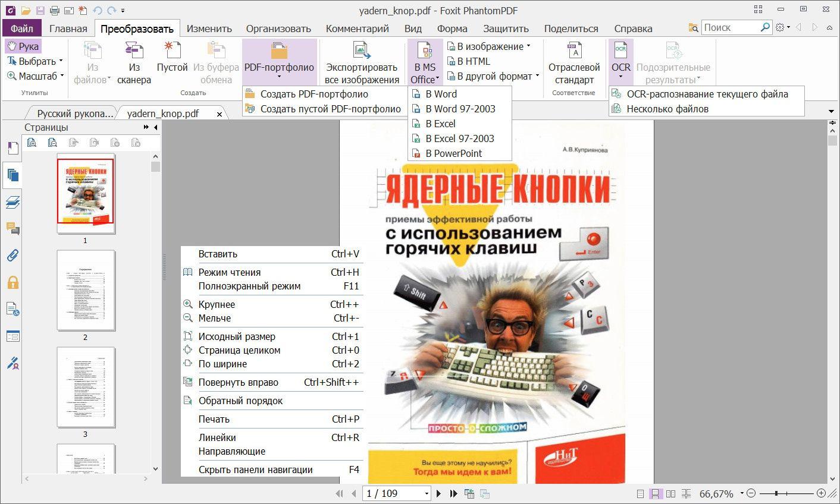Screen dimensions: 840x504
Task: Switch to the Русский рукопа... document tab
Action: point(75,114)
